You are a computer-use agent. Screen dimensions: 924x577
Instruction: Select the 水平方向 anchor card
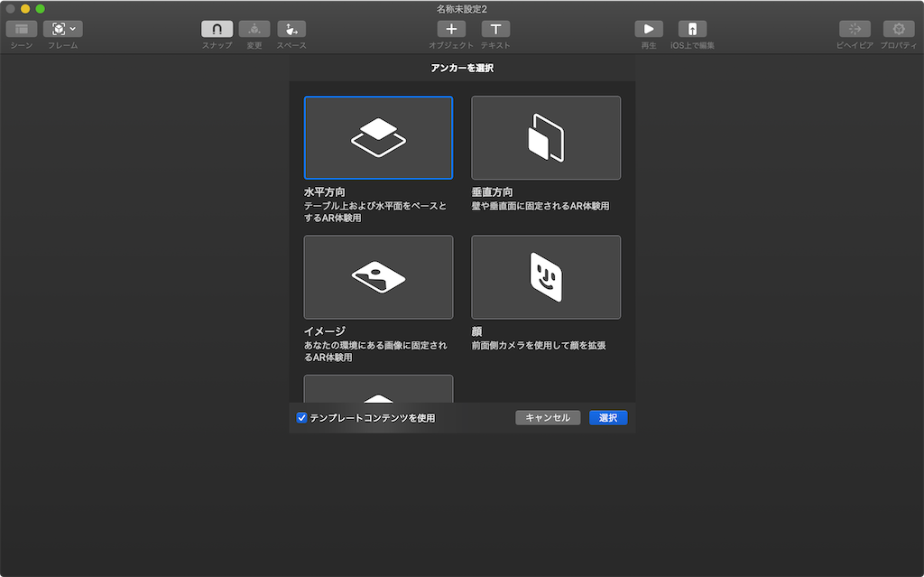click(x=377, y=137)
